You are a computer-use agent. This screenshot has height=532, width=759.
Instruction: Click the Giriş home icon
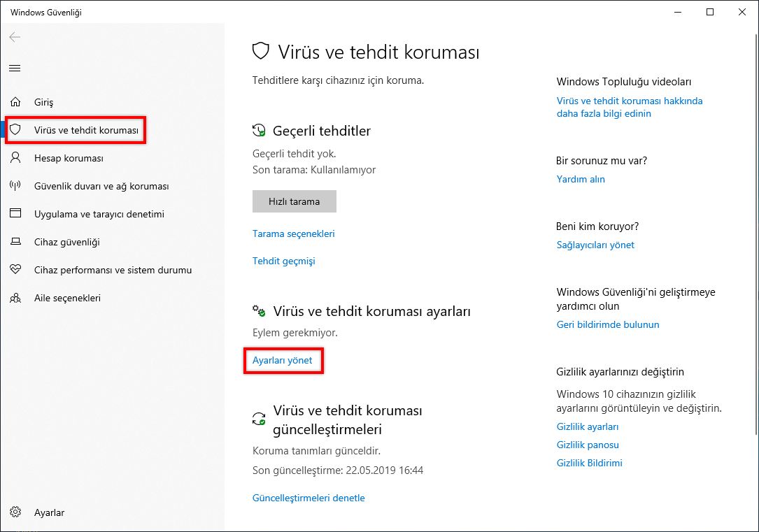[x=15, y=102]
